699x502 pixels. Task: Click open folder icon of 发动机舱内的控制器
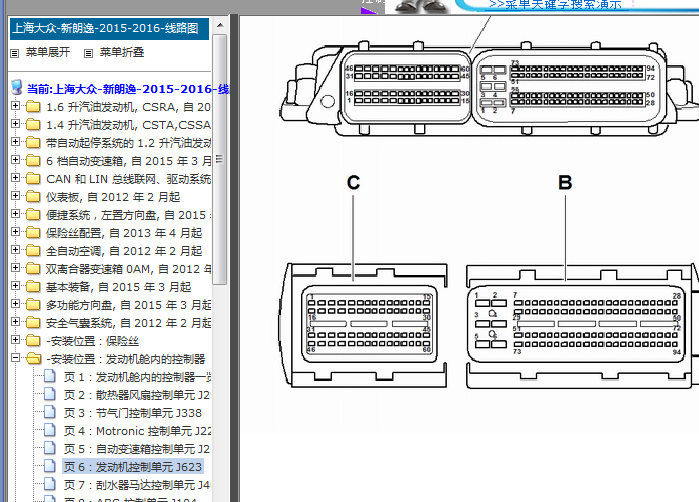pyautogui.click(x=33, y=358)
